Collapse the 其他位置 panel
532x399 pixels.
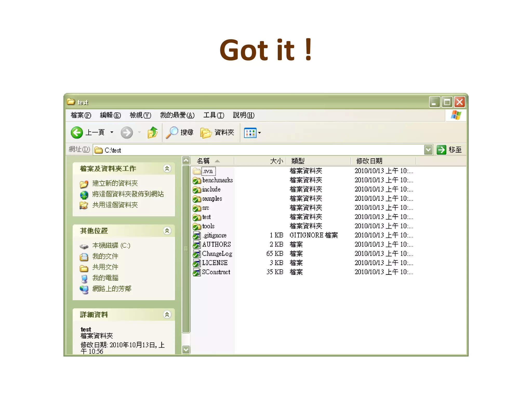[167, 231]
